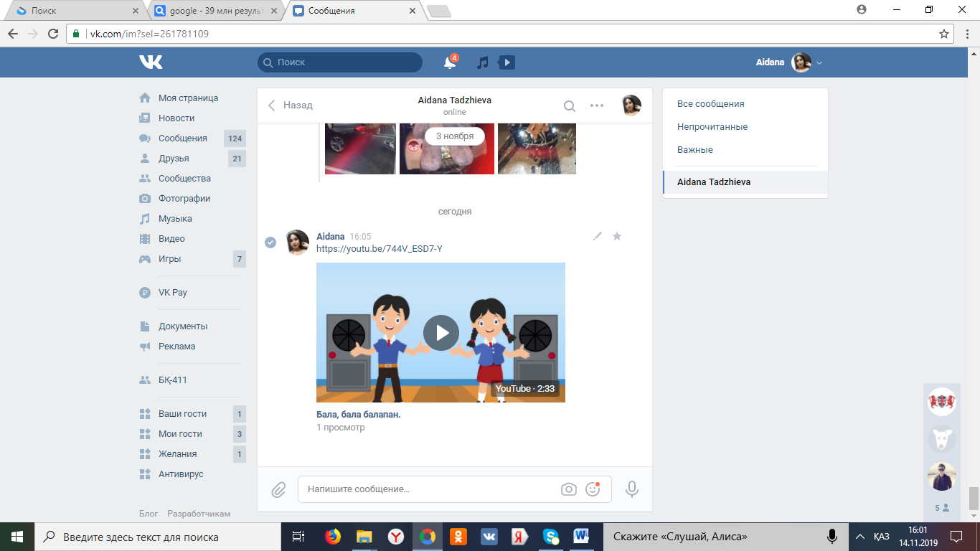Search within the conversation using magnifier icon
Screen dimensions: 980x551
(x=570, y=106)
